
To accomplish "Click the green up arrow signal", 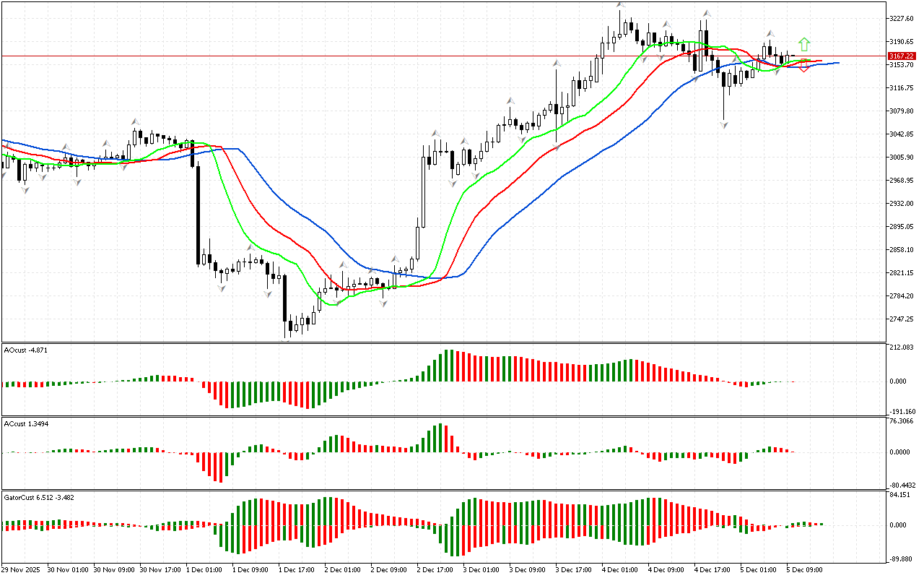I will [x=804, y=44].
